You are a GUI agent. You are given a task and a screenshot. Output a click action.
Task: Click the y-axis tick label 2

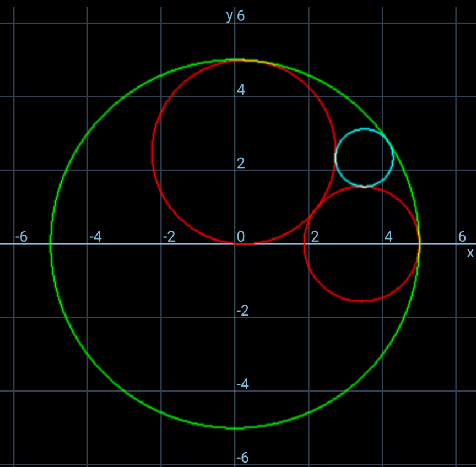241,163
